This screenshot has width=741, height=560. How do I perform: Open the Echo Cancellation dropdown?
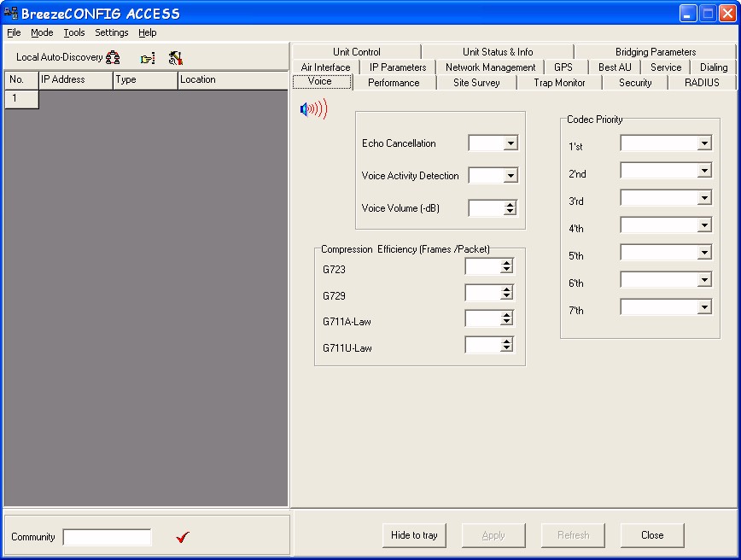pyautogui.click(x=511, y=143)
